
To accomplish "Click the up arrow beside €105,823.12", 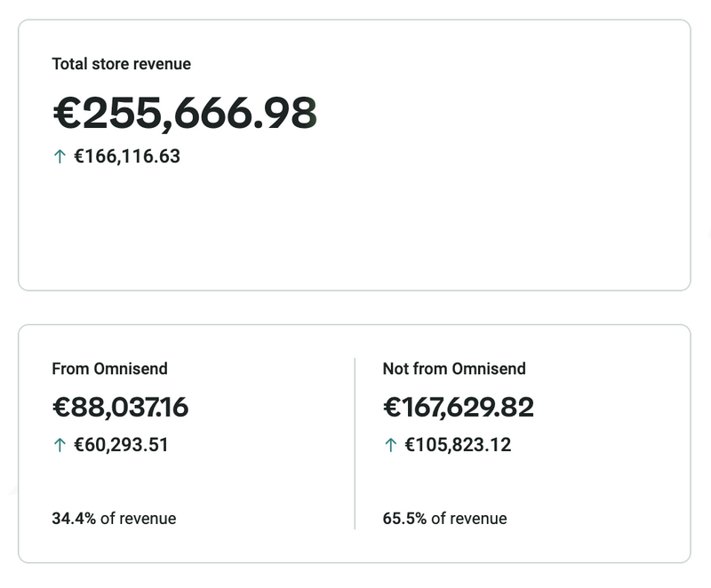I will point(390,445).
